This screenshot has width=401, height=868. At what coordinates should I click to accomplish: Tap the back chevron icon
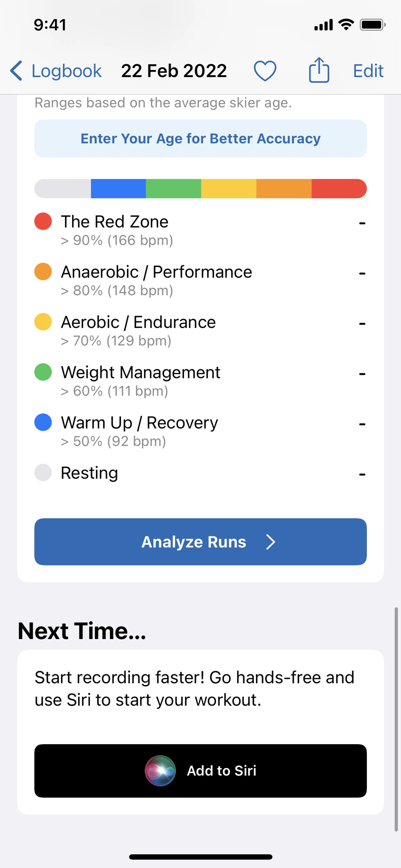point(16,71)
